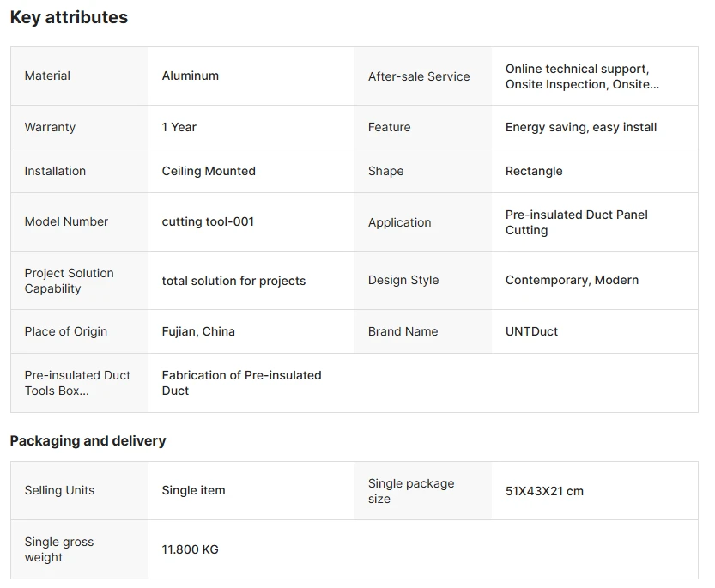Click the Energy saving, easy install text

(581, 127)
